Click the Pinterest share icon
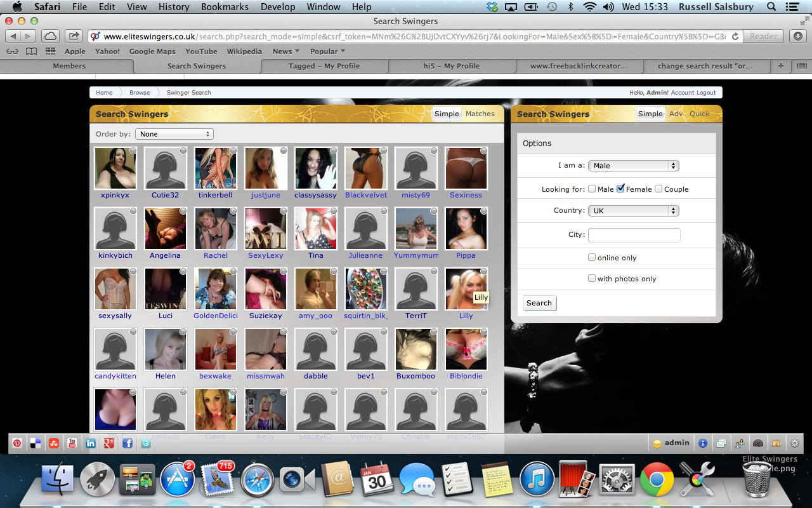The height and width of the screenshot is (508, 812). click(17, 443)
